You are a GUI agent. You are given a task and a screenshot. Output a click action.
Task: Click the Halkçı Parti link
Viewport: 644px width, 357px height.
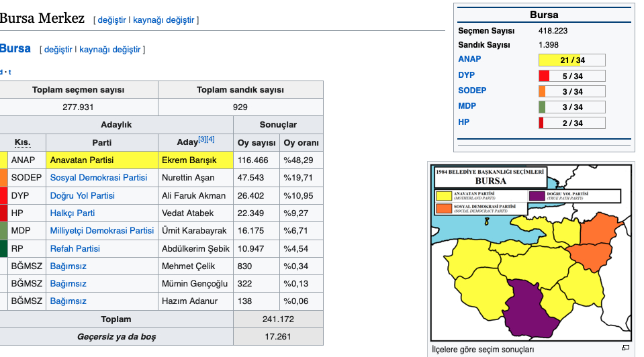tap(73, 213)
